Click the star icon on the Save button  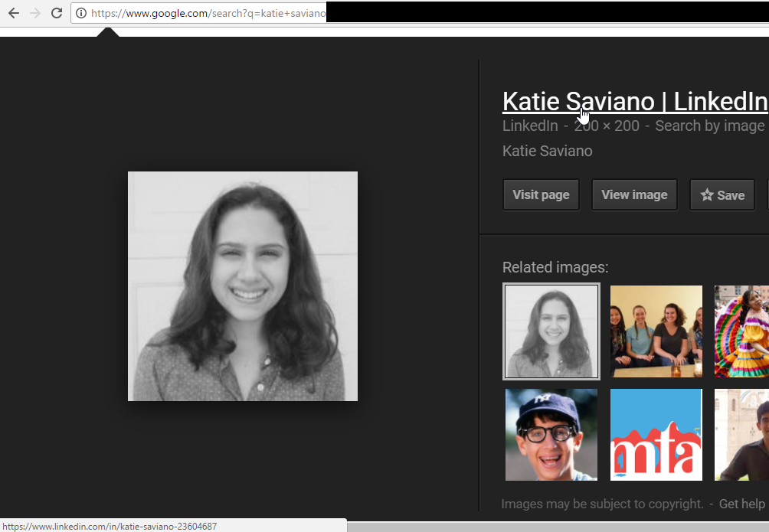pos(705,194)
